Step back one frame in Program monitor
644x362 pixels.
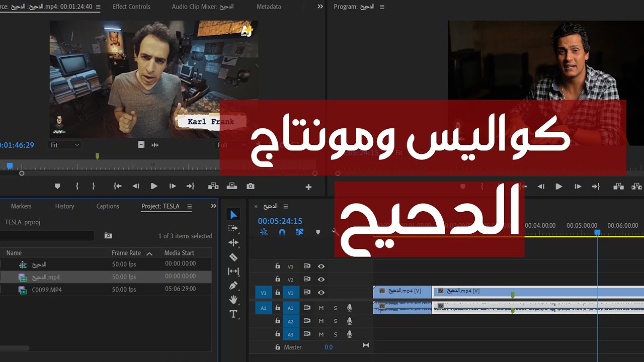(x=541, y=186)
